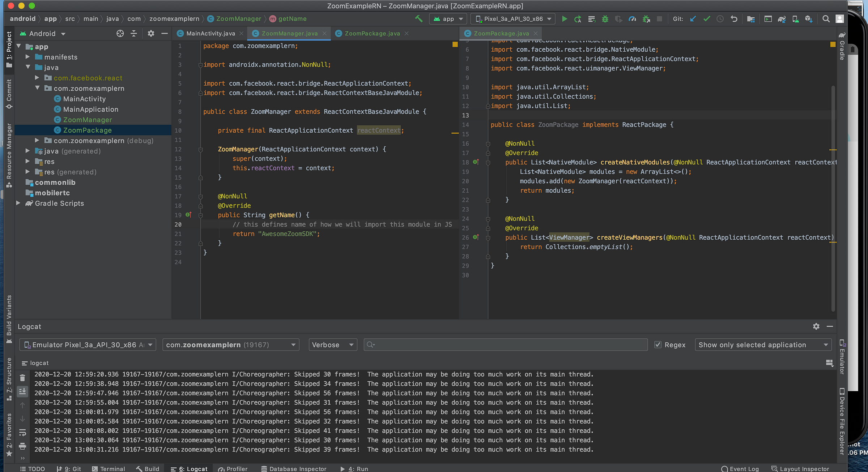Expand the manifests folder

click(27, 57)
